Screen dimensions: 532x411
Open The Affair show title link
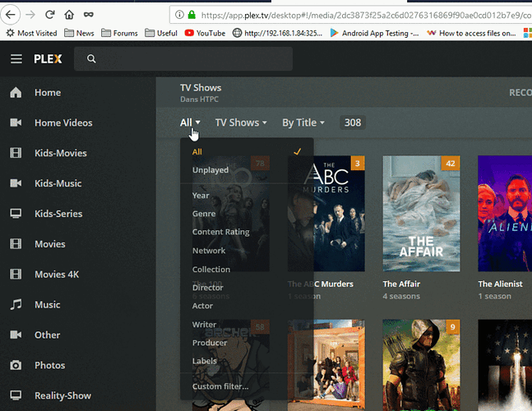401,284
